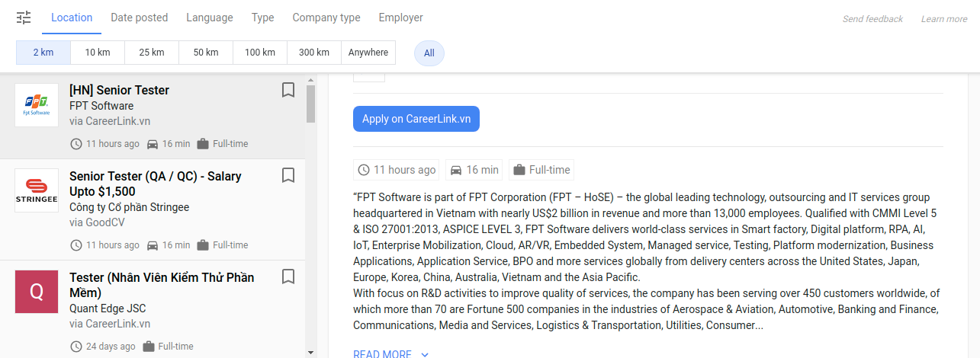Save the Stringee Senior Tester job
Screen dimensions: 980x358
click(288, 176)
